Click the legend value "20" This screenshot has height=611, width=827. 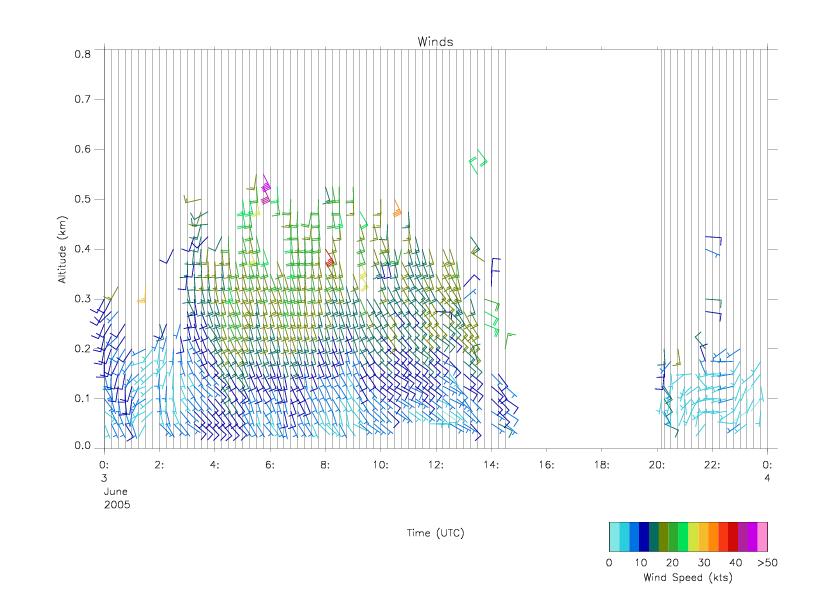(672, 562)
